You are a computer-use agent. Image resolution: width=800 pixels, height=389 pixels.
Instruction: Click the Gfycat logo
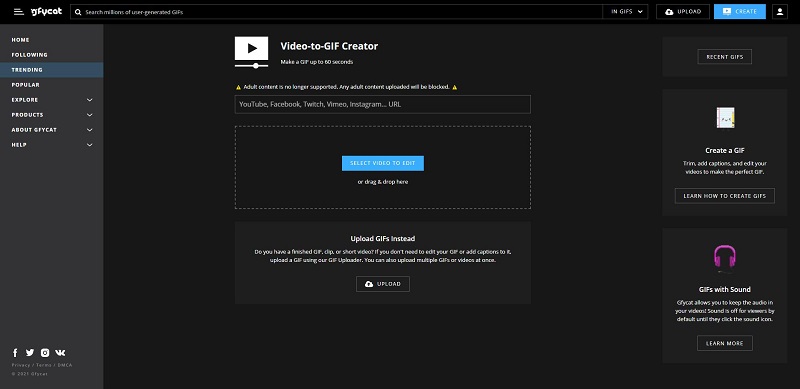[x=46, y=11]
